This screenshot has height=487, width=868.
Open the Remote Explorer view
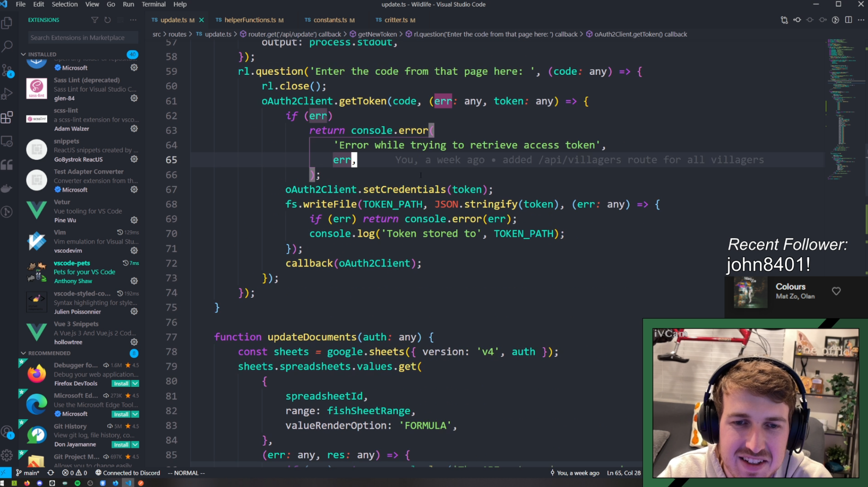(7, 141)
